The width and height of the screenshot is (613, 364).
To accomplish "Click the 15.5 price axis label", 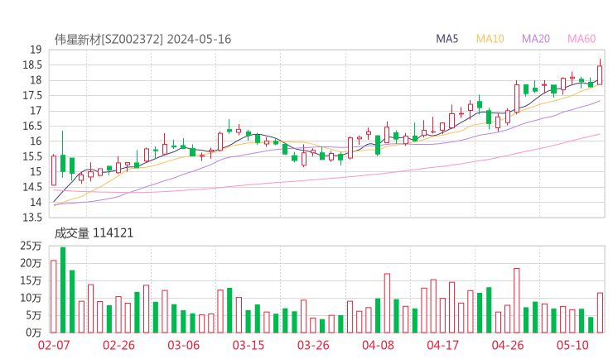I will coord(32,156).
